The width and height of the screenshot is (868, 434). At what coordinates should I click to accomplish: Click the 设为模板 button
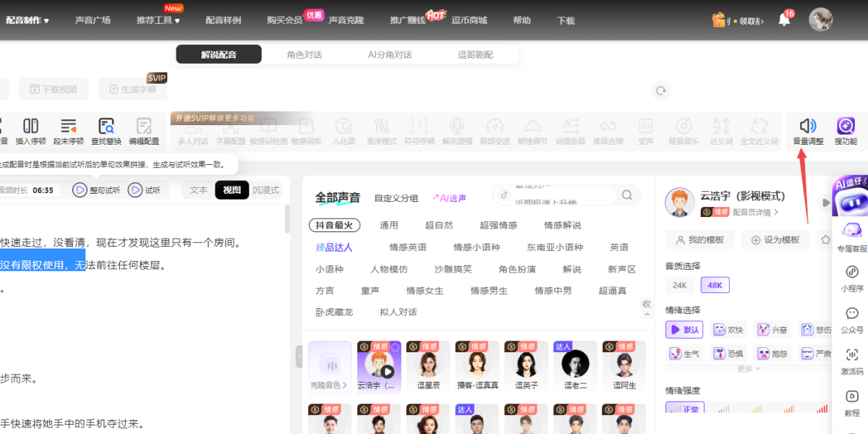click(x=775, y=240)
